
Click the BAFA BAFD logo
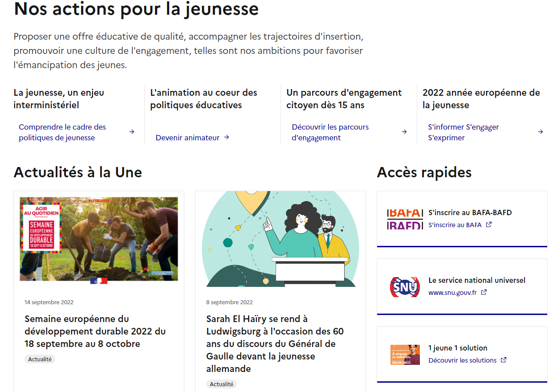coord(405,219)
